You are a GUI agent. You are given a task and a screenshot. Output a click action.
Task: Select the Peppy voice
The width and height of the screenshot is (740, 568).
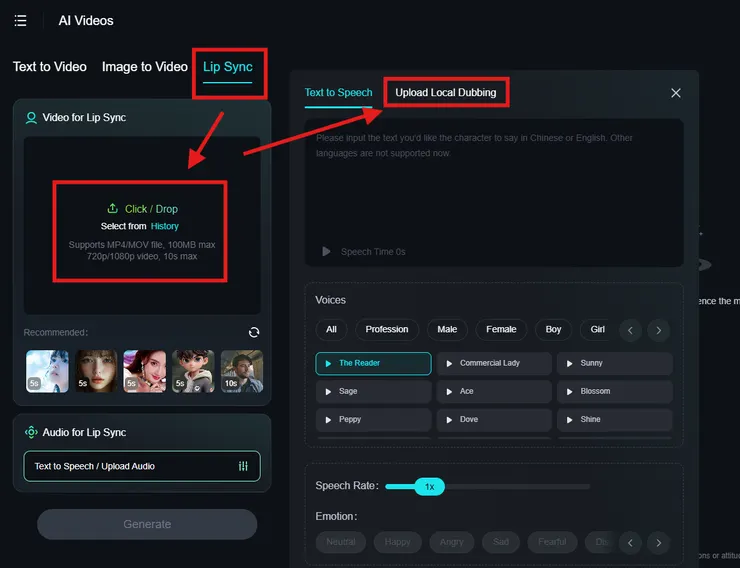[x=373, y=419]
